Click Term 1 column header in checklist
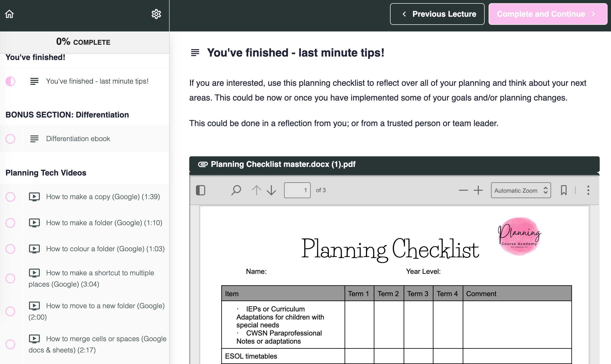The height and width of the screenshot is (364, 611). click(x=359, y=293)
